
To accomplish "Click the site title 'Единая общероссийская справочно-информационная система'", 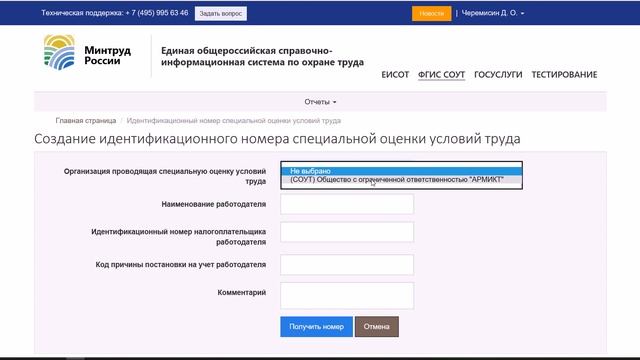I will tap(262, 56).
